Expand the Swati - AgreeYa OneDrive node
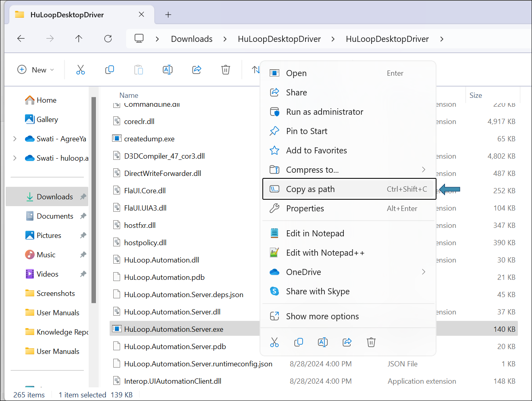The height and width of the screenshot is (401, 532). pos(15,139)
